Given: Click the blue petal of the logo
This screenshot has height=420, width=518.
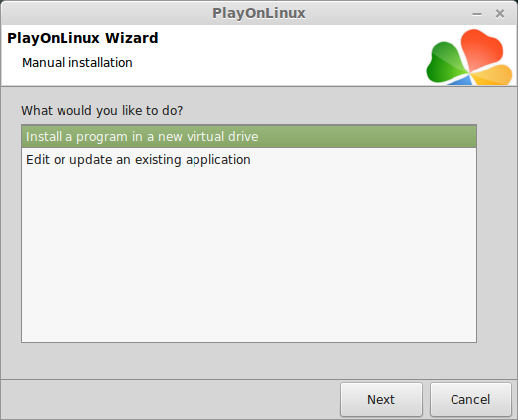Looking at the screenshot, I should [460, 80].
